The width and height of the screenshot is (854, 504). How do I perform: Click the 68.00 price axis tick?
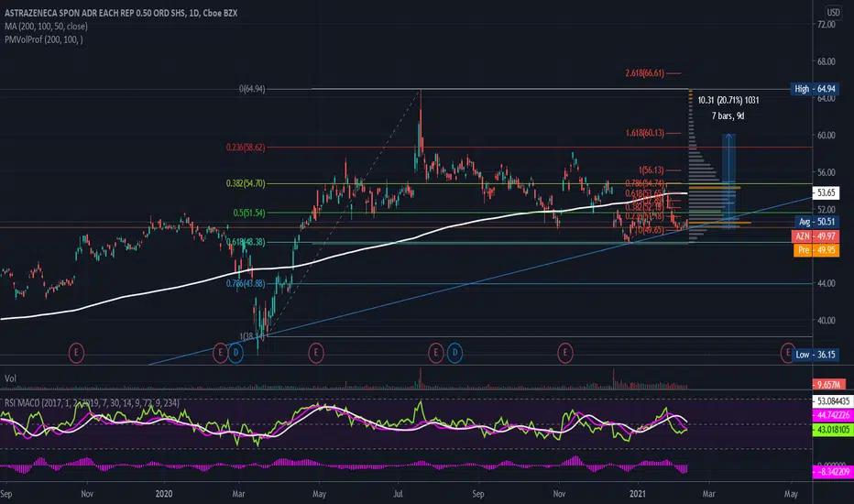point(827,61)
